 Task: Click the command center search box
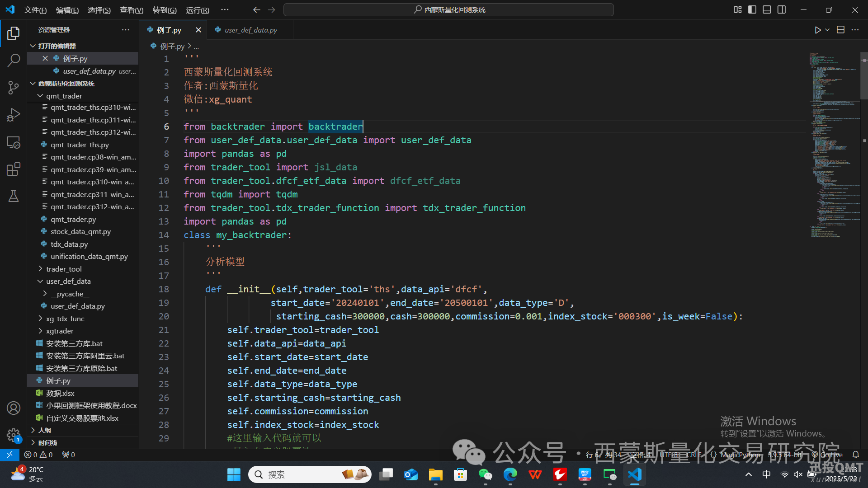pyautogui.click(x=448, y=9)
